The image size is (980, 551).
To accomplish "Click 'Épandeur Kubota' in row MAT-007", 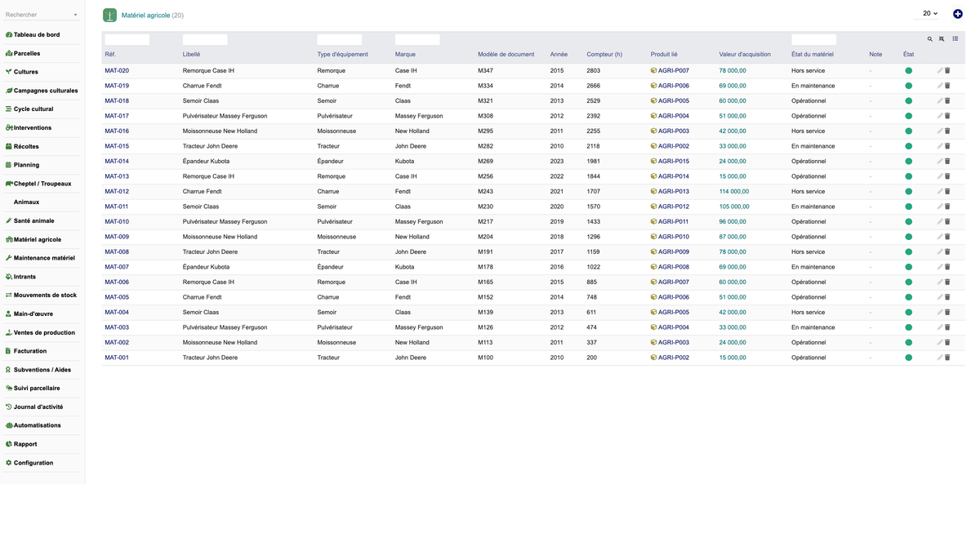I will point(206,267).
